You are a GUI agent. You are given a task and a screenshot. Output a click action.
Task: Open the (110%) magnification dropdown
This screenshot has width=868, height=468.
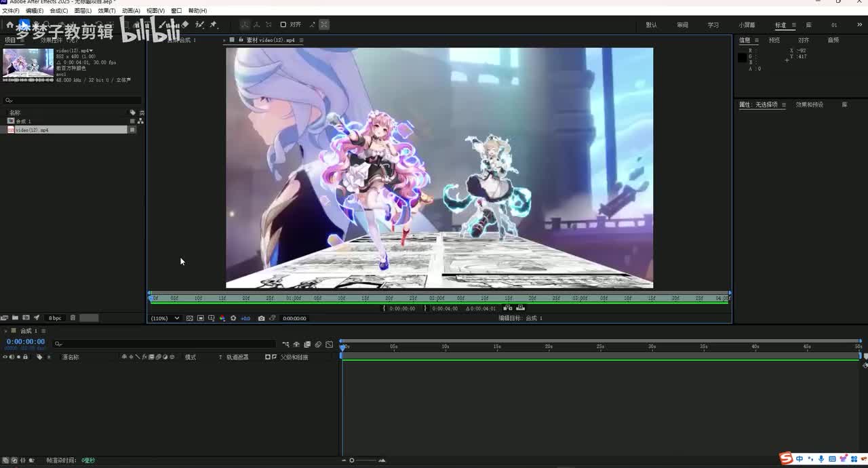(165, 318)
